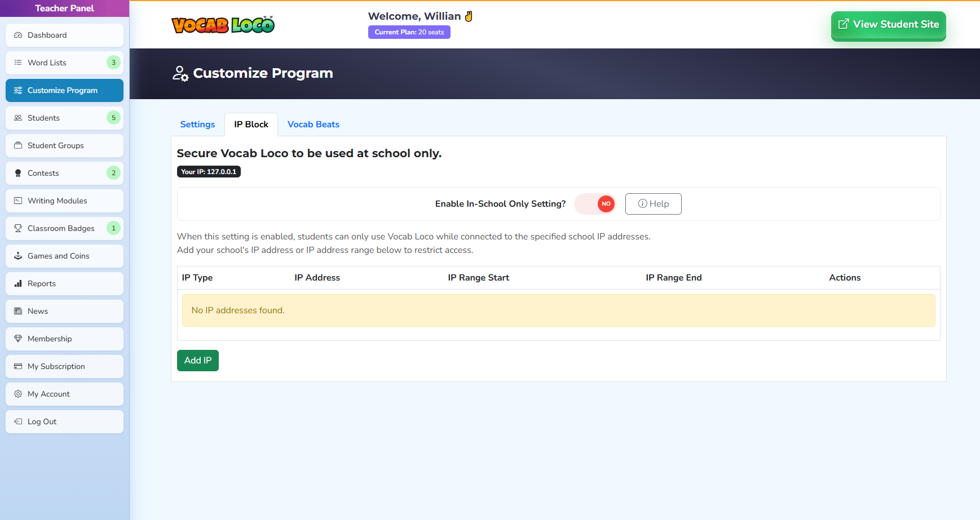Click the external link icon on View Student Site
The width and height of the screenshot is (980, 520).
click(844, 24)
